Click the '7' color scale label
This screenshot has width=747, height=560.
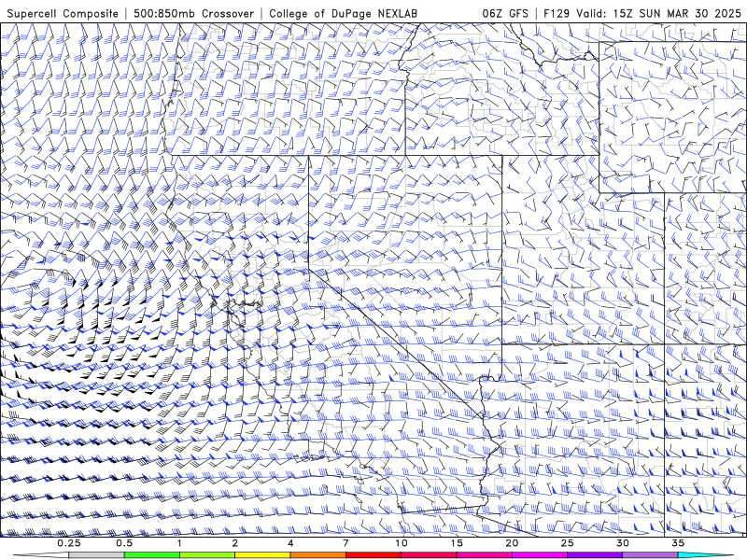point(345,543)
